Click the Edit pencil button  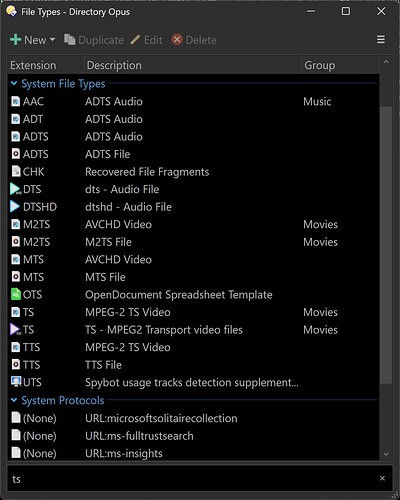pos(146,40)
